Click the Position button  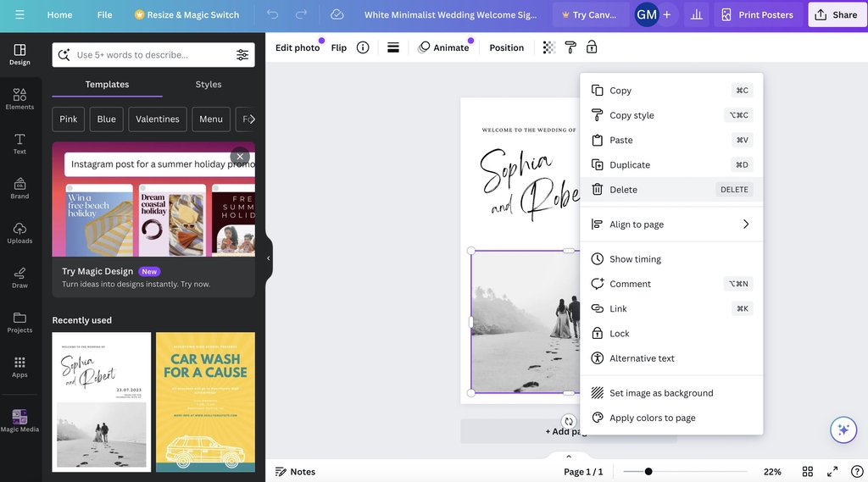click(x=507, y=47)
